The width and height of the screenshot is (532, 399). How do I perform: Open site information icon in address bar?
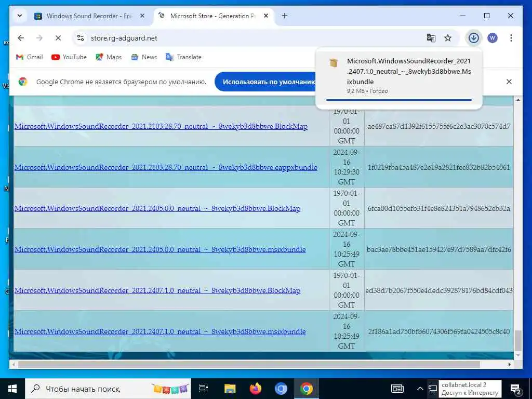point(81,38)
